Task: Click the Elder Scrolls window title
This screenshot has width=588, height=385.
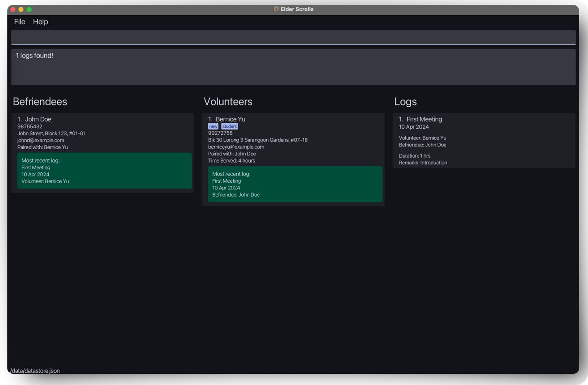Action: tap(297, 9)
